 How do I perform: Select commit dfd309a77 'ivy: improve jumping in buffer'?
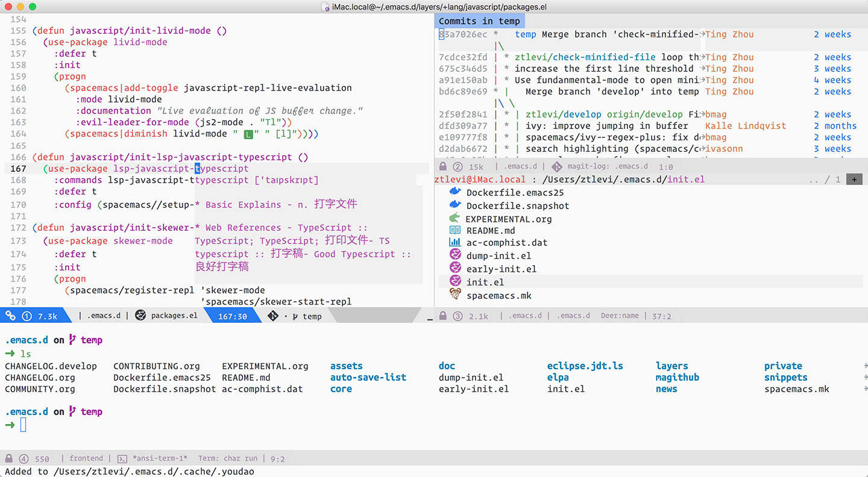(648, 126)
